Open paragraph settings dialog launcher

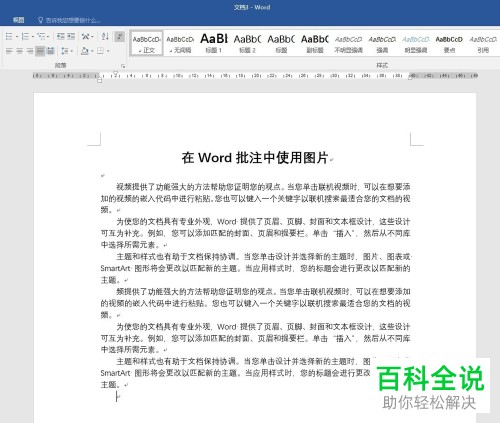(x=123, y=66)
